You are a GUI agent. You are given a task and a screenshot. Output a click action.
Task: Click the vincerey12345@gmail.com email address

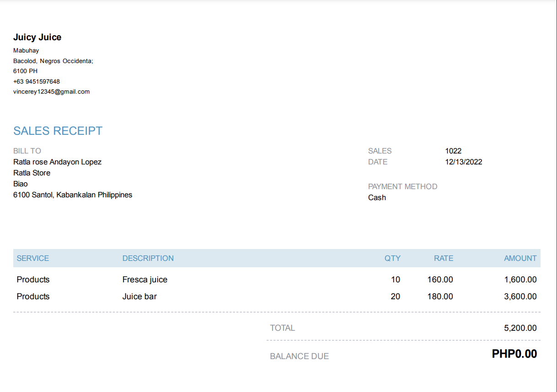coord(51,92)
